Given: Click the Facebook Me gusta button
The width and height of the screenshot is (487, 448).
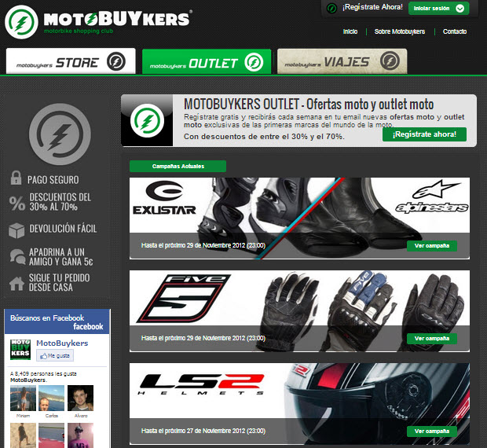Looking at the screenshot, I should click(x=55, y=356).
